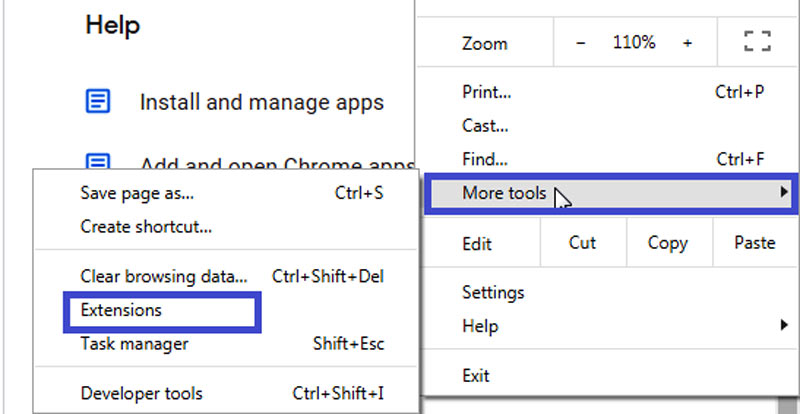
Task: Open Find... from the Chrome menu
Action: tap(485, 159)
